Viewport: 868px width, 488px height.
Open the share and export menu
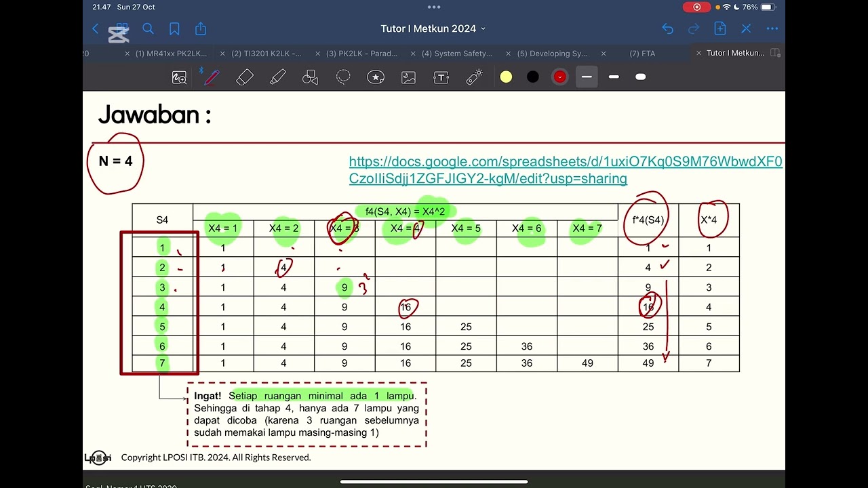(201, 28)
